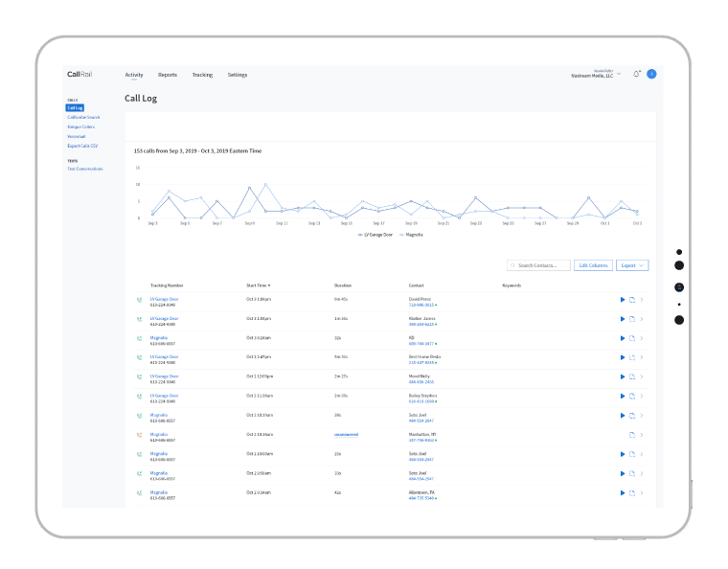728x569 pixels.
Task: Click answered-call phone icon in KD row
Action: [x=139, y=338]
